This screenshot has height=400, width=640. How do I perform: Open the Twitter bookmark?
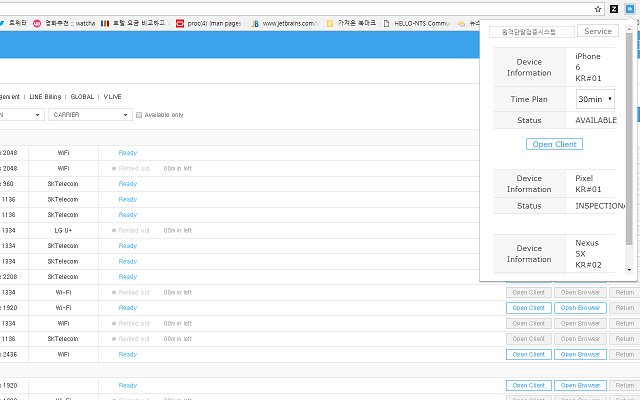[x=13, y=23]
